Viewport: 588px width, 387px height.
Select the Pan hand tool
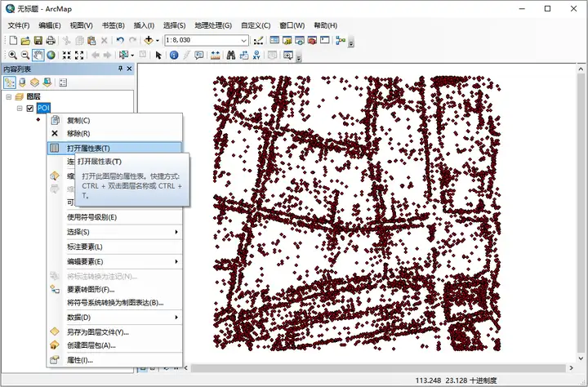click(38, 55)
